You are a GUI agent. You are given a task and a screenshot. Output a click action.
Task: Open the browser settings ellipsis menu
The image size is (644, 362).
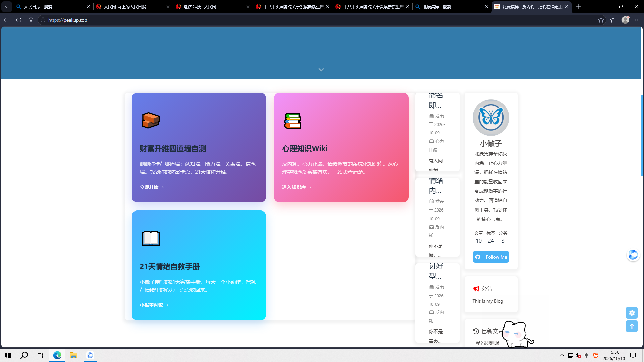click(637, 20)
